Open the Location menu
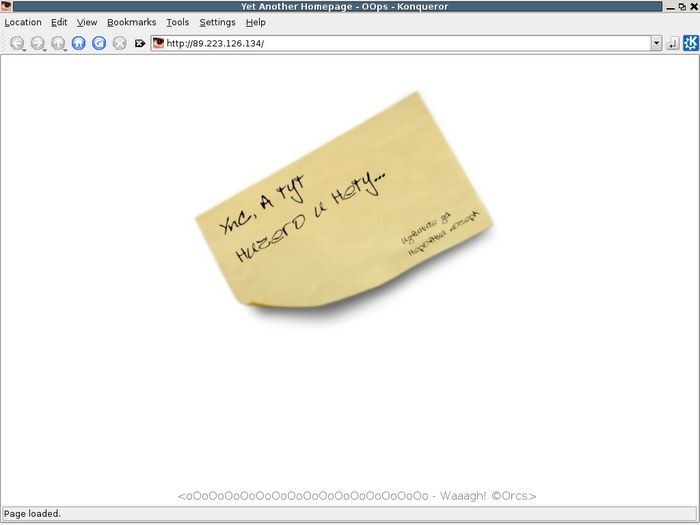The width and height of the screenshot is (700, 525). click(23, 22)
